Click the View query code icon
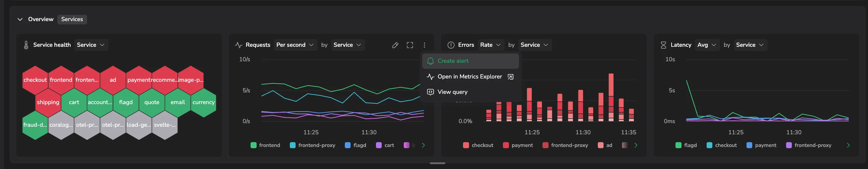Screen dimensions: 868x169 click(430, 92)
